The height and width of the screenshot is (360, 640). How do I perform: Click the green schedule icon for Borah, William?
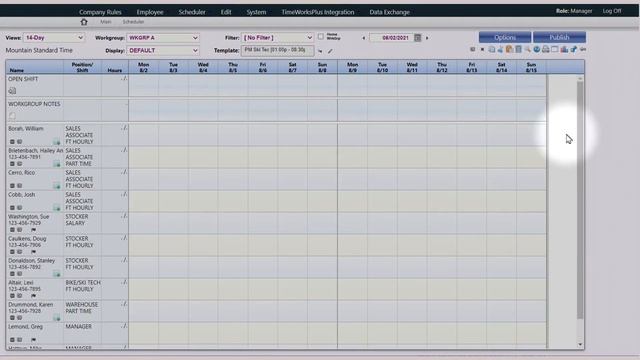point(57,142)
